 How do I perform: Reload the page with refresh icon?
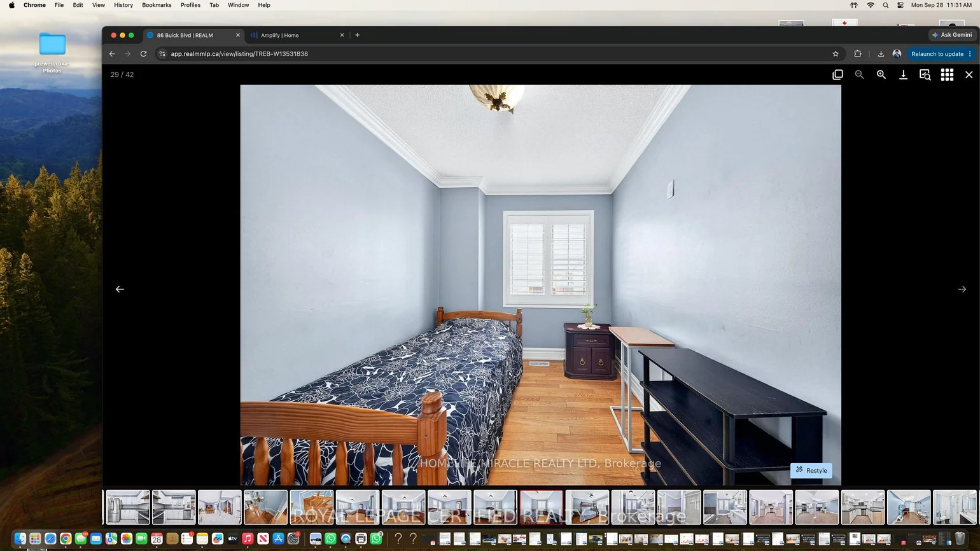144,54
